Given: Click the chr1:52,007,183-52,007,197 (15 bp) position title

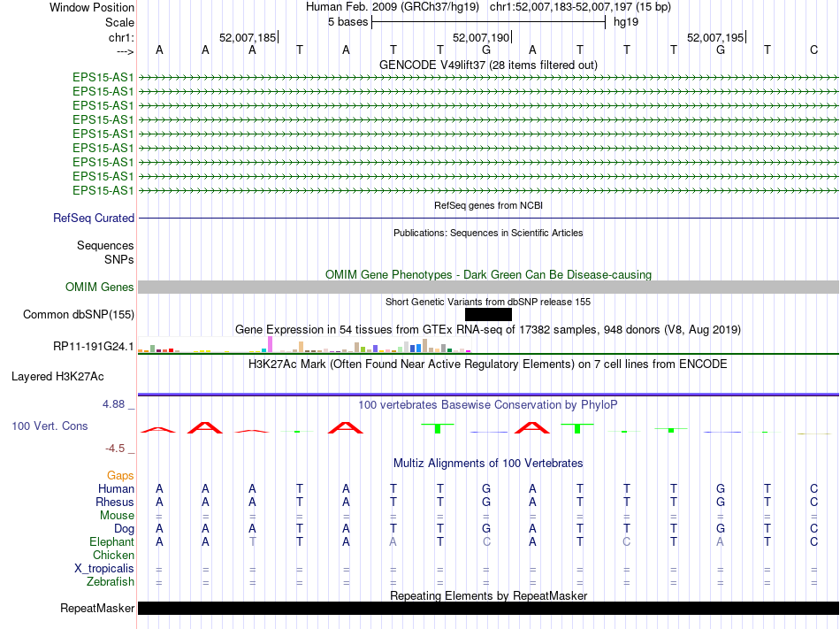Looking at the screenshot, I should (x=580, y=7).
